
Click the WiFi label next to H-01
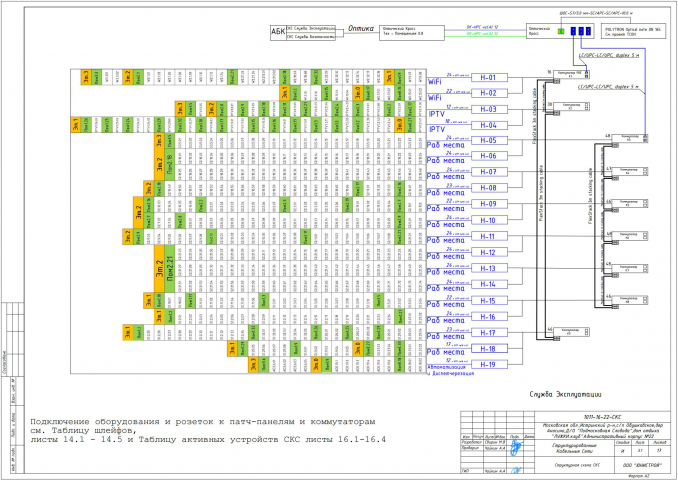click(435, 81)
